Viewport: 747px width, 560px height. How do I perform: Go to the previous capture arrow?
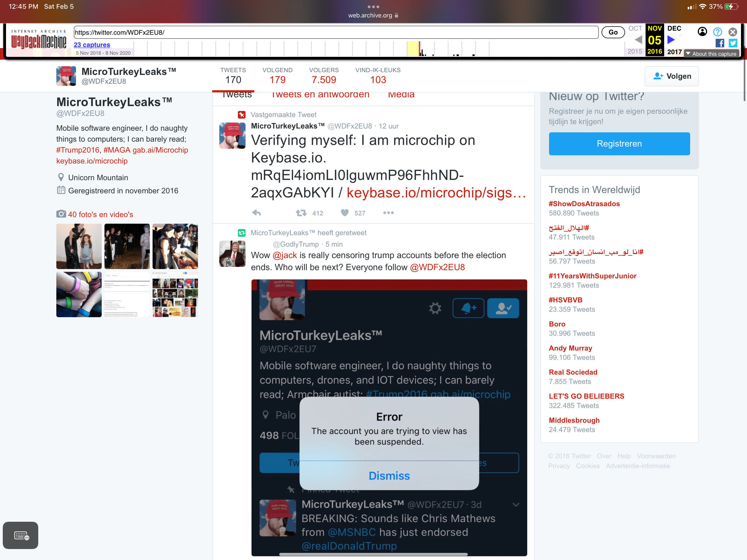pos(638,40)
